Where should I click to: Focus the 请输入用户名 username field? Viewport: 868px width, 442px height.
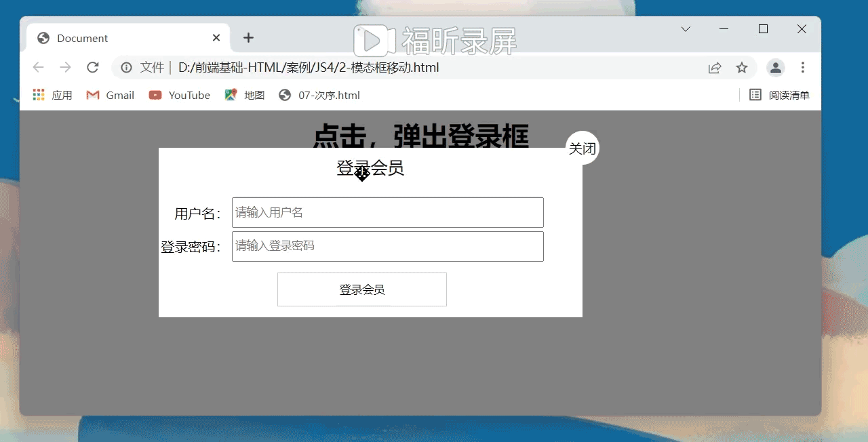click(x=388, y=212)
